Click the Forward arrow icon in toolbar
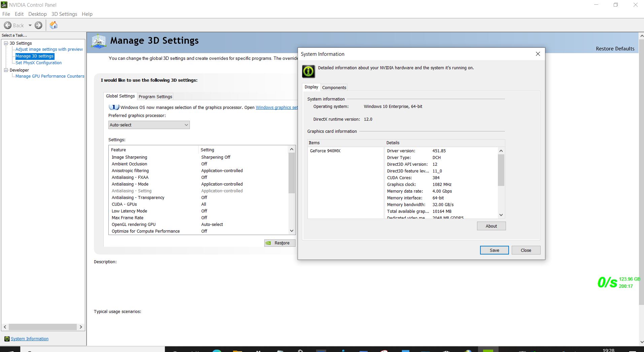Viewport: 644px width, 352px height. [39, 25]
